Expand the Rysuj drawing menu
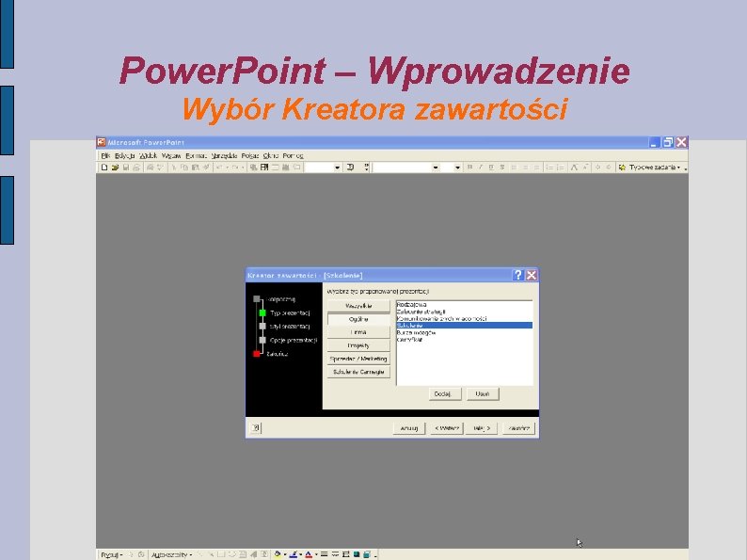747x560 pixels. [x=111, y=554]
